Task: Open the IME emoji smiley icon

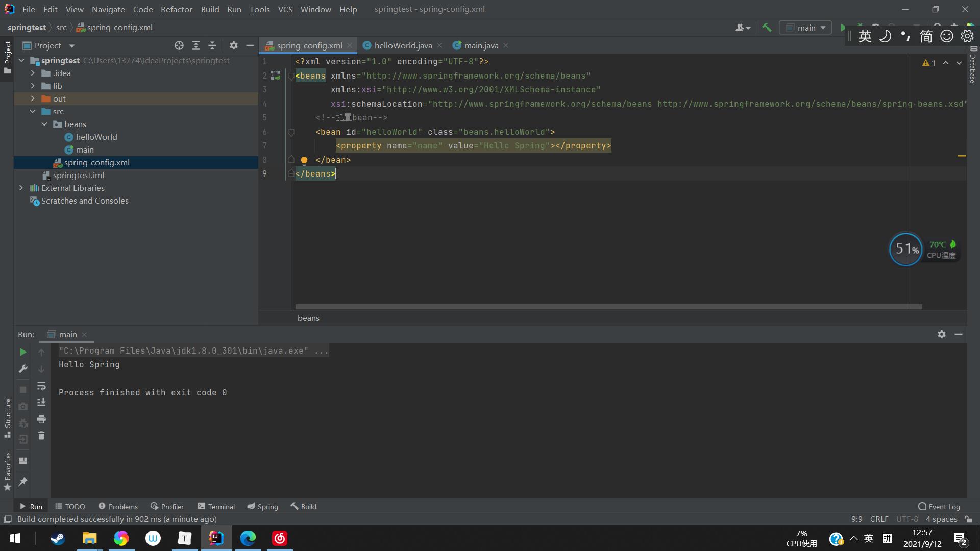Action: pos(947,36)
